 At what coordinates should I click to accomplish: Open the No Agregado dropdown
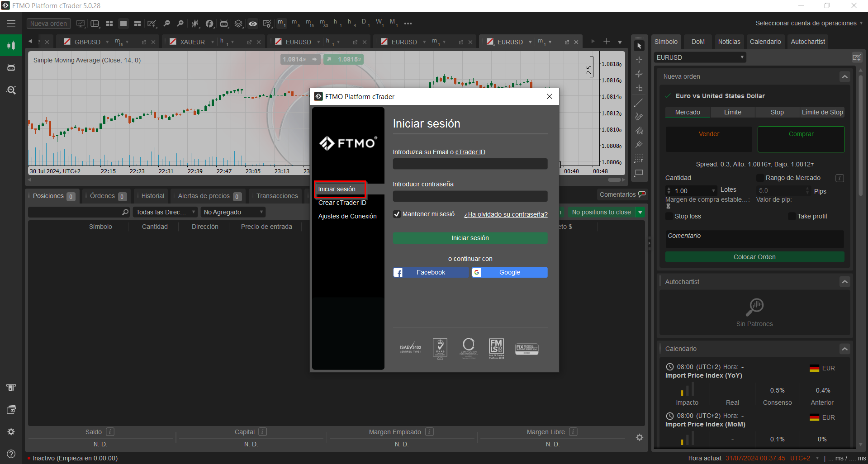point(233,212)
